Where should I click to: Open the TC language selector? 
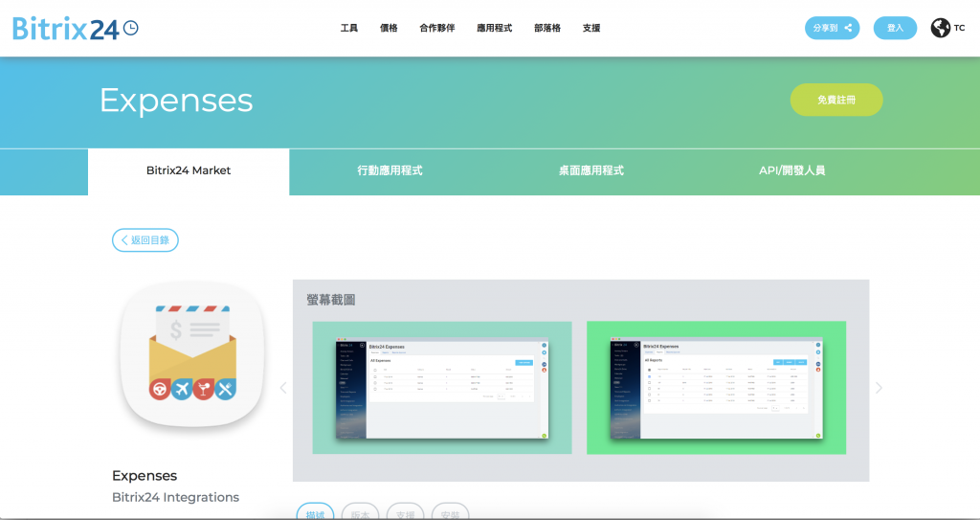tap(959, 28)
